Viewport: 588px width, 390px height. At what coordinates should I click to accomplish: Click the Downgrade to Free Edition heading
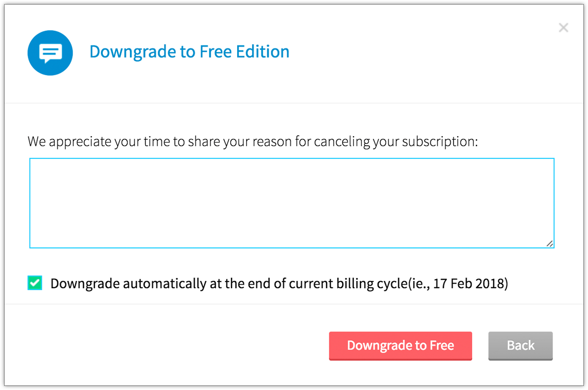click(189, 52)
